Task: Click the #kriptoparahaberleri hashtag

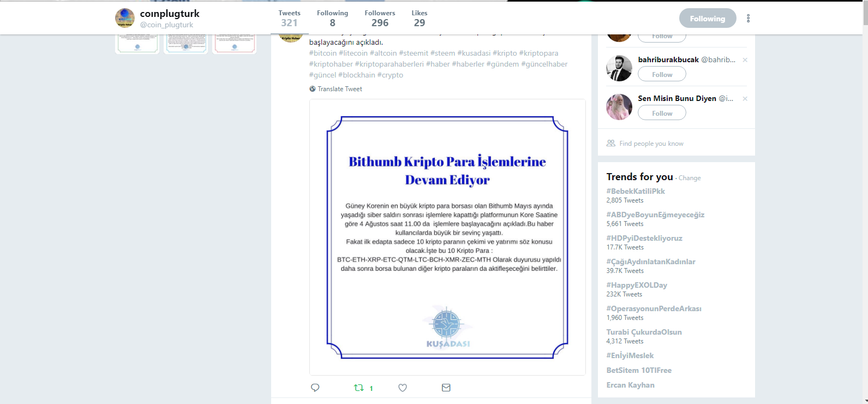Action: 390,64
